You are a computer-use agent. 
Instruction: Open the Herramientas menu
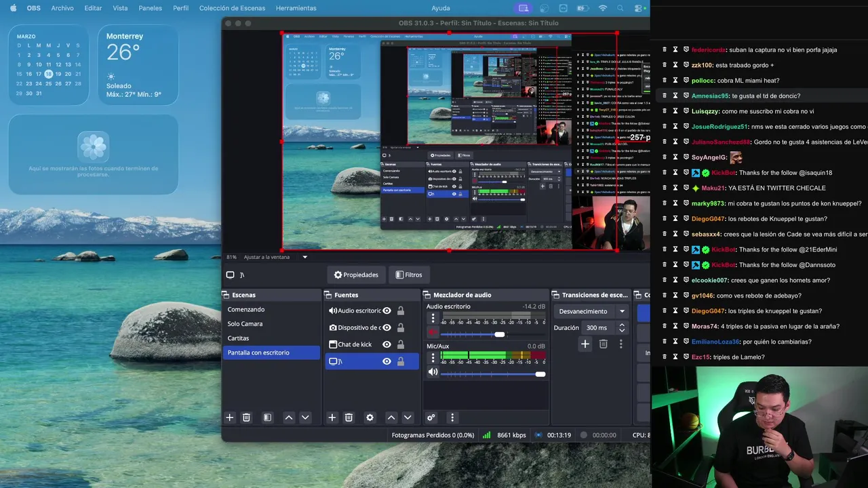pyautogui.click(x=296, y=8)
